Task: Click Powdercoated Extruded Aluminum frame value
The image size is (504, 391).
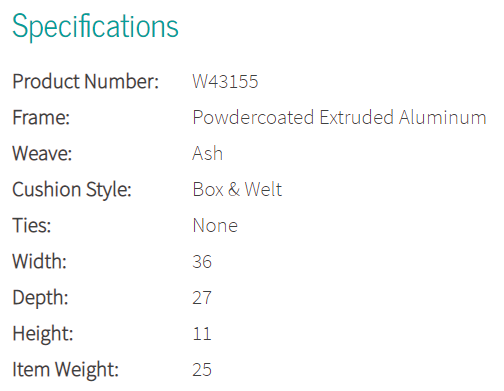Action: [339, 117]
